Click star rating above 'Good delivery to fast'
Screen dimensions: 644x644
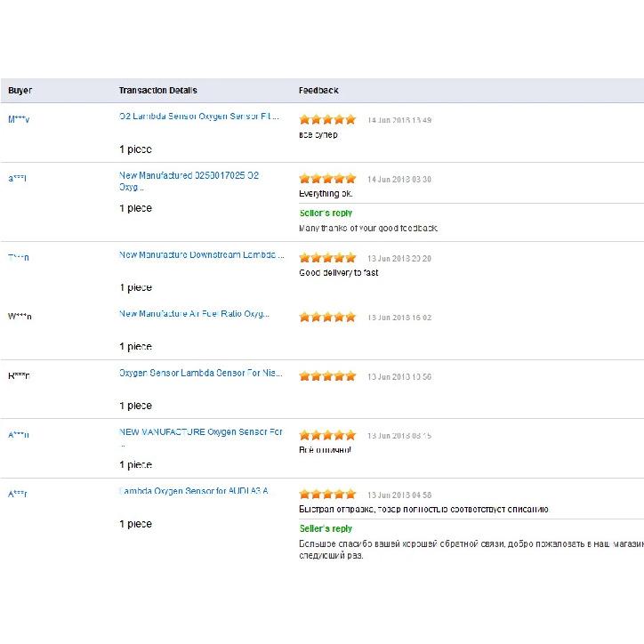click(x=327, y=258)
